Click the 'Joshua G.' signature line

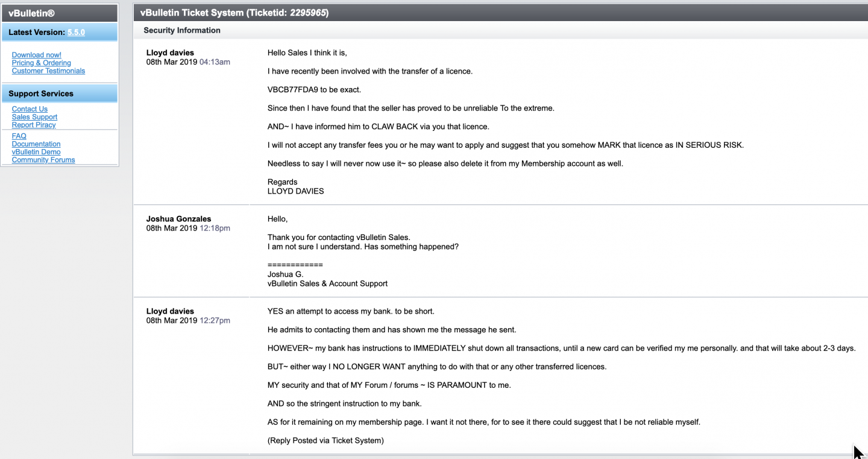click(x=286, y=274)
